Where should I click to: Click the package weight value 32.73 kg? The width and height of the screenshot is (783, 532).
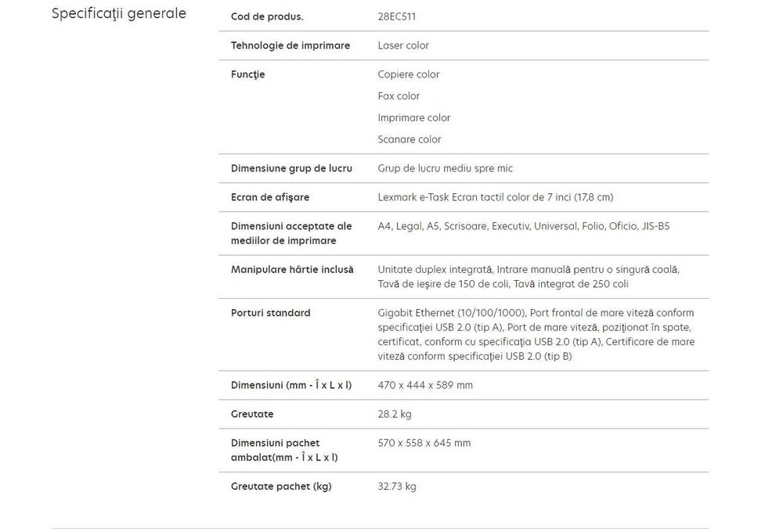coord(397,487)
